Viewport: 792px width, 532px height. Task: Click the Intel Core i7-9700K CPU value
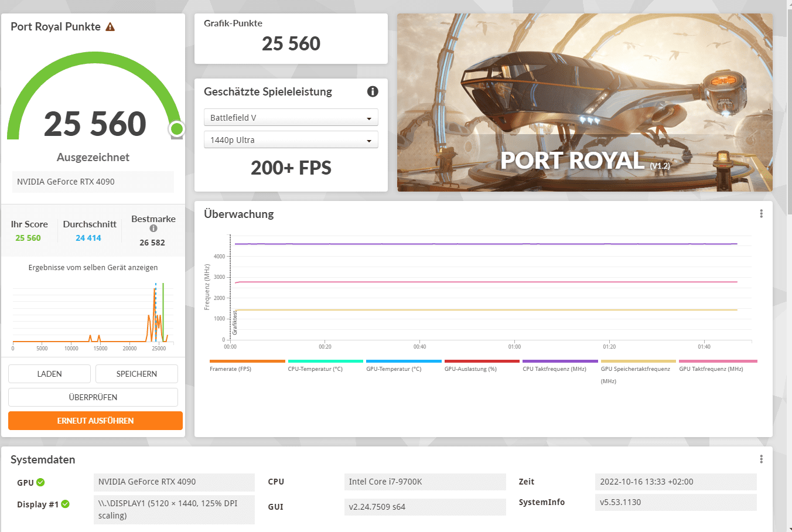pyautogui.click(x=425, y=482)
